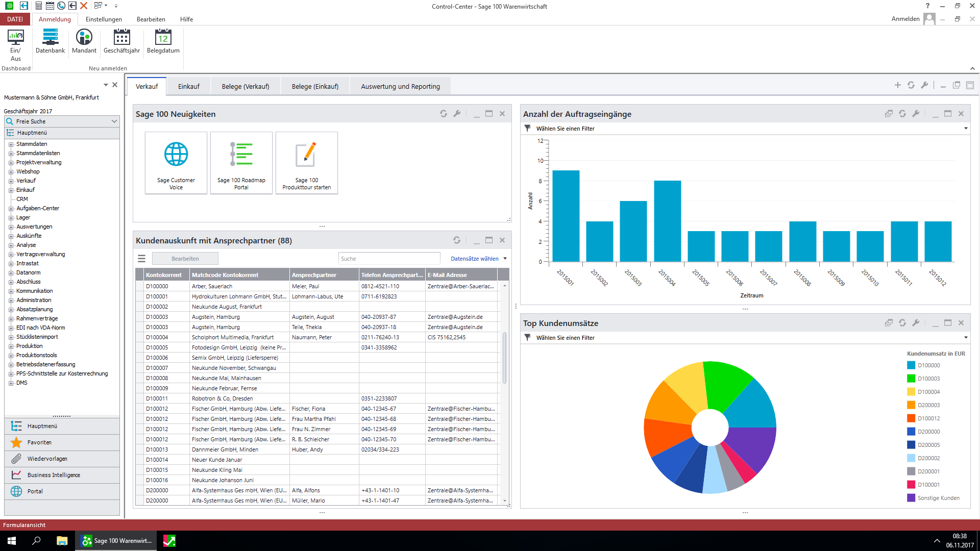This screenshot has height=551, width=980.
Task: Expand the Freie Suche dropdown
Action: coord(114,121)
